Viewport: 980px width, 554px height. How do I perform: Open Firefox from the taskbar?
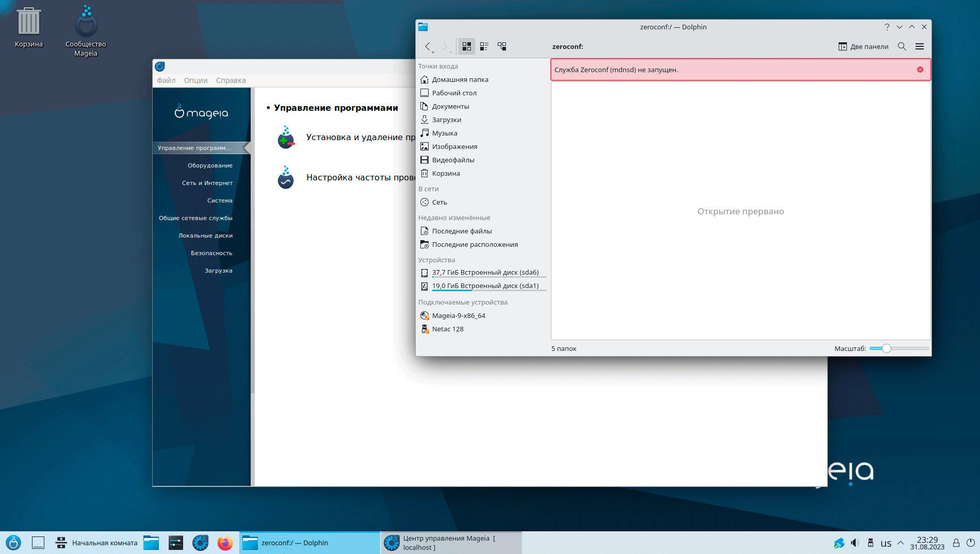click(225, 543)
